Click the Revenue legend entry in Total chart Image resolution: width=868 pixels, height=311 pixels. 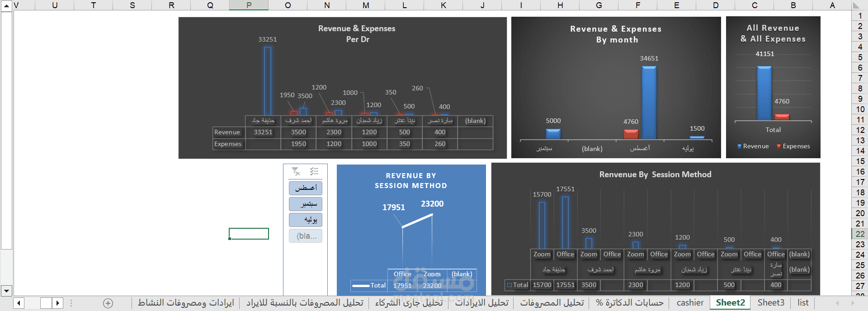(x=753, y=146)
